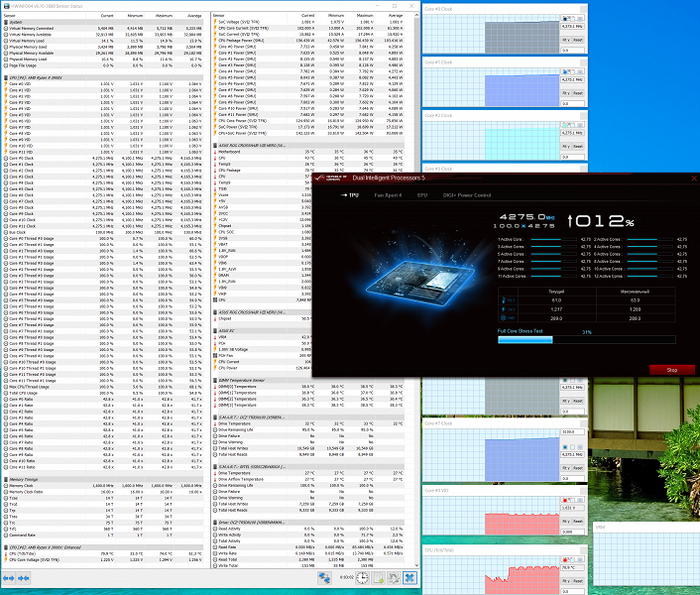The height and width of the screenshot is (595, 700).
Task: Close the Core #0 Clock graph window
Action: [x=583, y=9]
